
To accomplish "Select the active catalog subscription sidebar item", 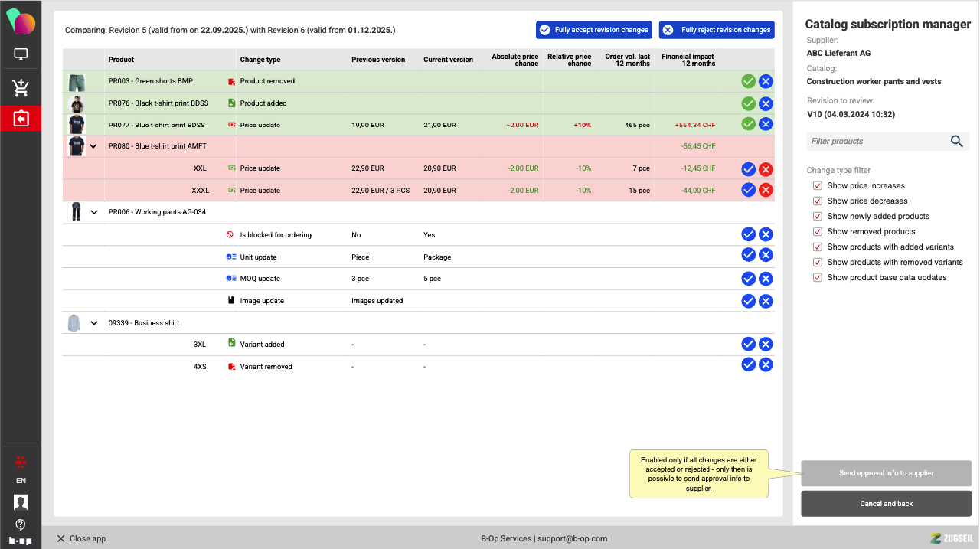I will pyautogui.click(x=21, y=119).
